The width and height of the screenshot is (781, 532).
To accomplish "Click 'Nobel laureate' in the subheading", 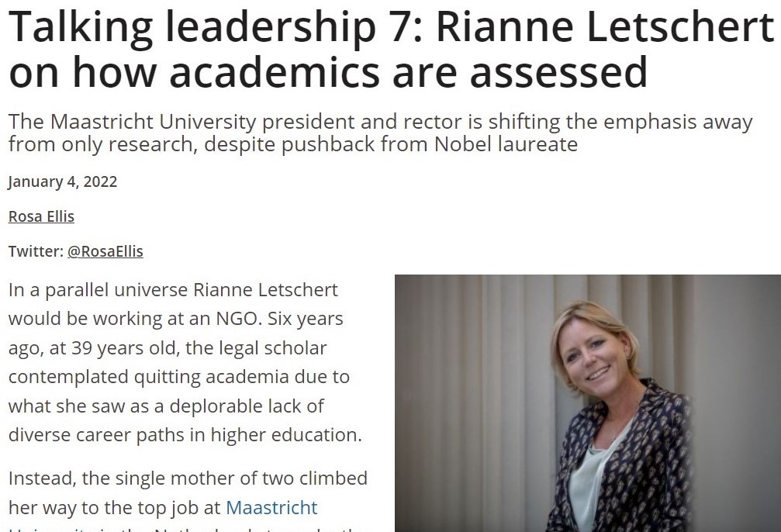I will tap(506, 144).
